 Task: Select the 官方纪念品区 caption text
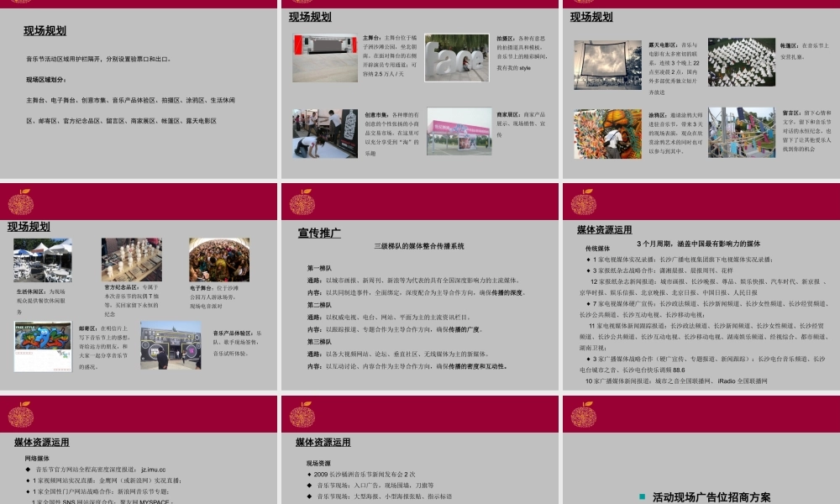[x=131, y=301]
